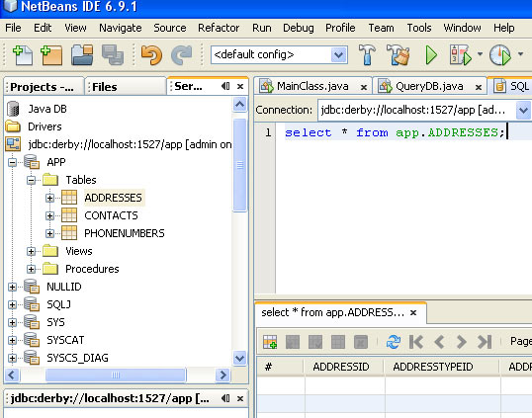Select the Java DB node icon

[13, 109]
